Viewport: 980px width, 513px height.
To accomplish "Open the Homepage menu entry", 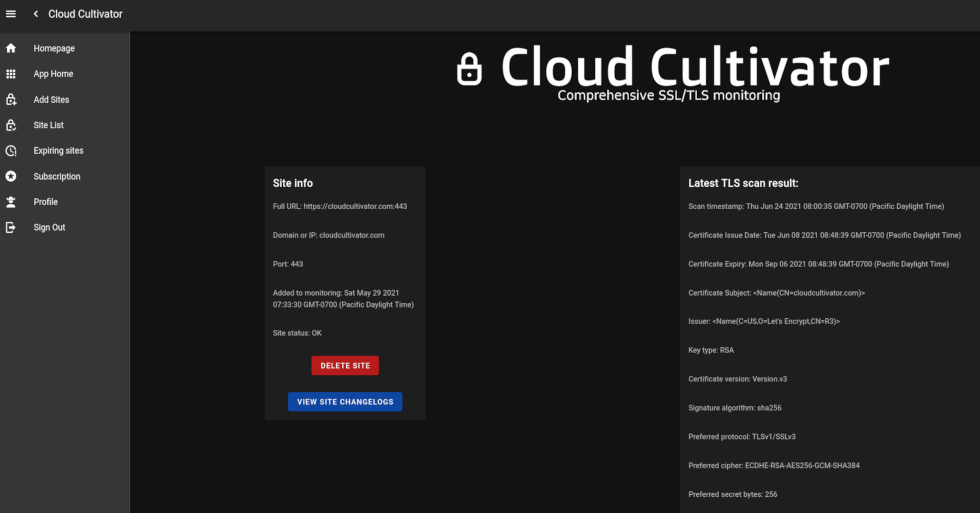I will [x=54, y=48].
